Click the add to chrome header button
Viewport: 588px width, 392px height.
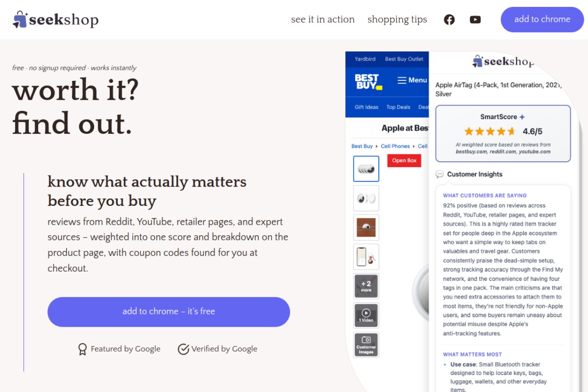point(542,19)
